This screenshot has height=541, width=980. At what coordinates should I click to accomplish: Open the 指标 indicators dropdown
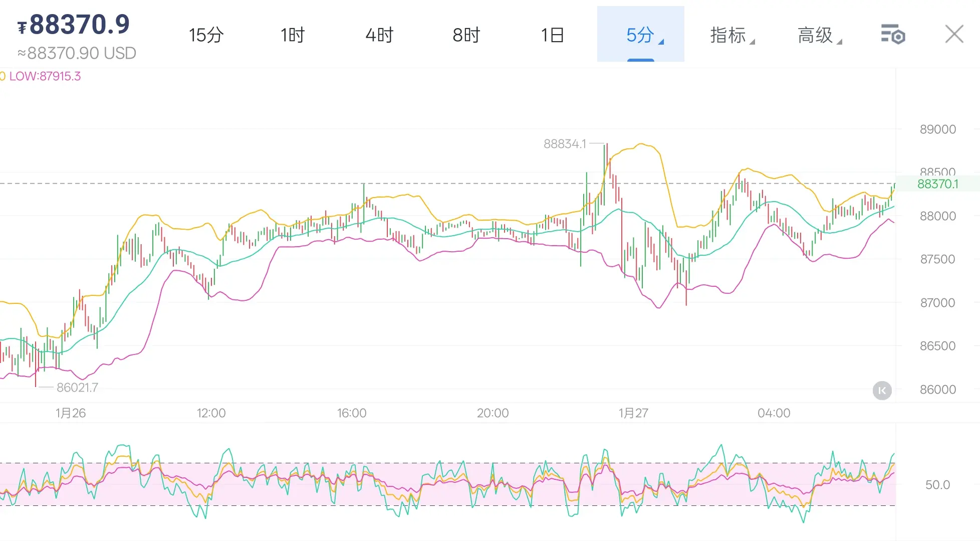(731, 35)
